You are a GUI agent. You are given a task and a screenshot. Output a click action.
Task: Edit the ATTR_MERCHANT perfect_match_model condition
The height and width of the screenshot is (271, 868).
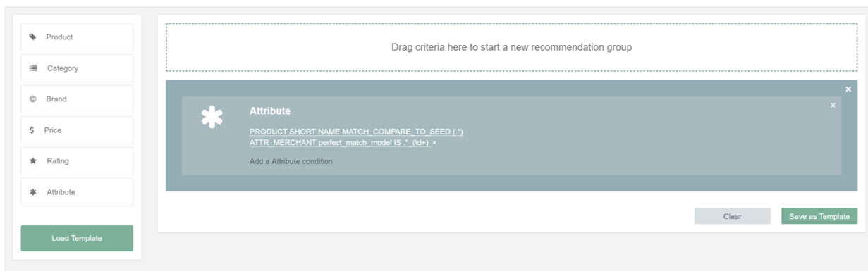coord(339,143)
